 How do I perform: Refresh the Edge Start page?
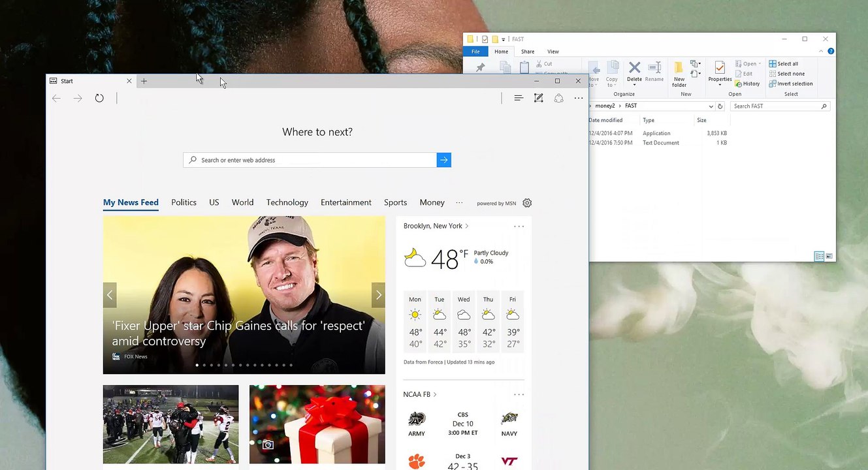(x=99, y=98)
